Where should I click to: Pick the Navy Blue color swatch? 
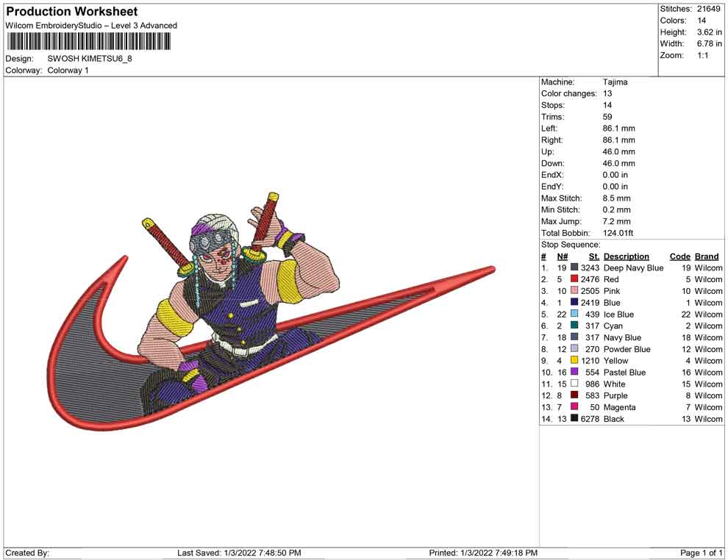(574, 337)
